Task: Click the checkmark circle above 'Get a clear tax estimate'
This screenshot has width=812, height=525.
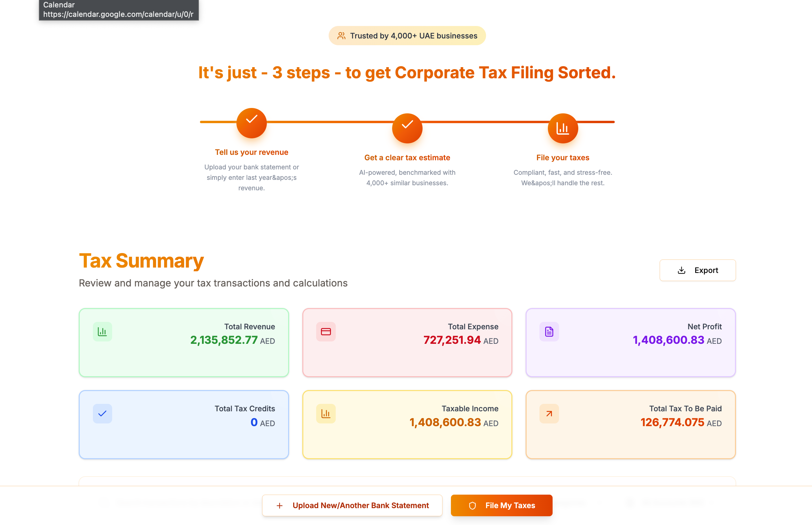Action: [407, 129]
